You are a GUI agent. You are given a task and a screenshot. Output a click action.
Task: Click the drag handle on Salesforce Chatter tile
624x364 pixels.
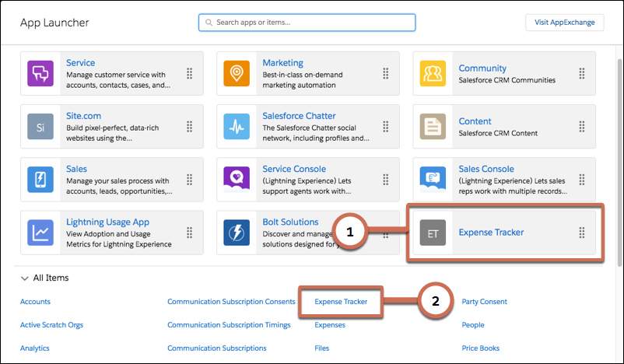pos(386,127)
